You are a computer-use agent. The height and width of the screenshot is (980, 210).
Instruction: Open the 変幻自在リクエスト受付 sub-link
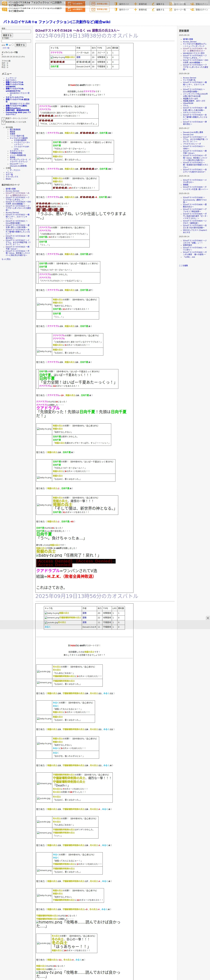19,104
